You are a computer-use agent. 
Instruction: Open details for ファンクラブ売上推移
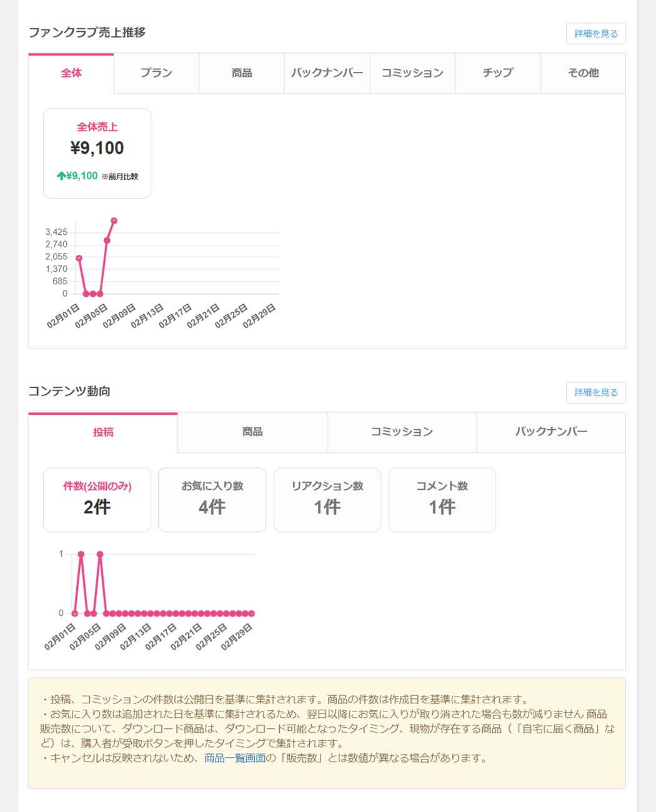[x=595, y=34]
